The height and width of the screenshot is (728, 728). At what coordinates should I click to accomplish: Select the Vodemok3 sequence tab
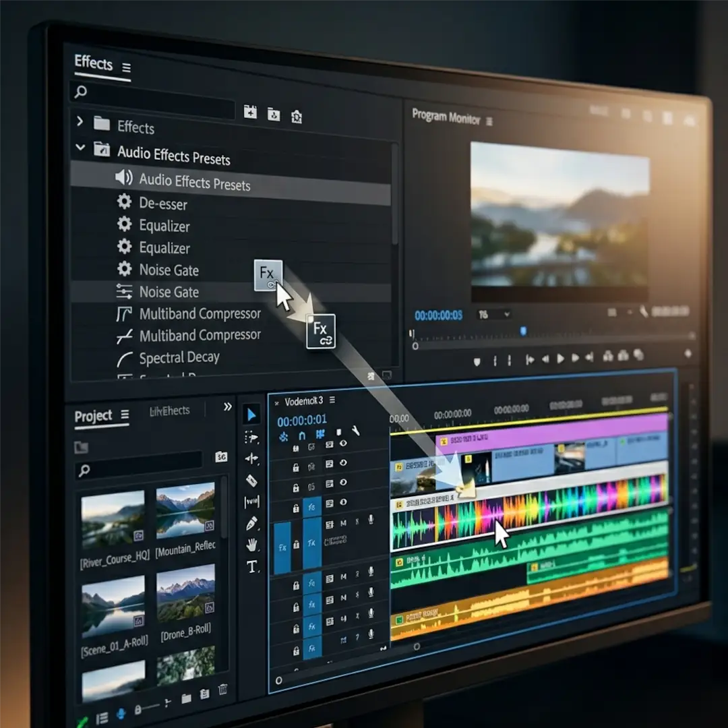click(303, 400)
